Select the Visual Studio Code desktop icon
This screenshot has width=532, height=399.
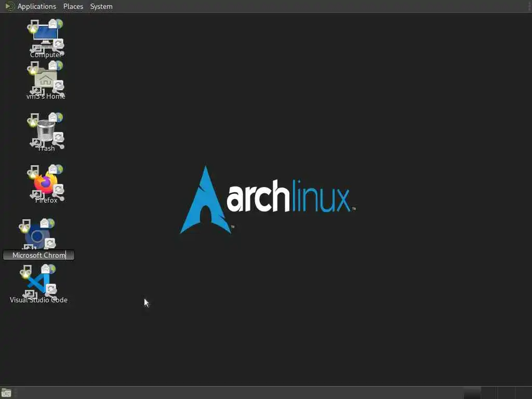click(x=38, y=283)
